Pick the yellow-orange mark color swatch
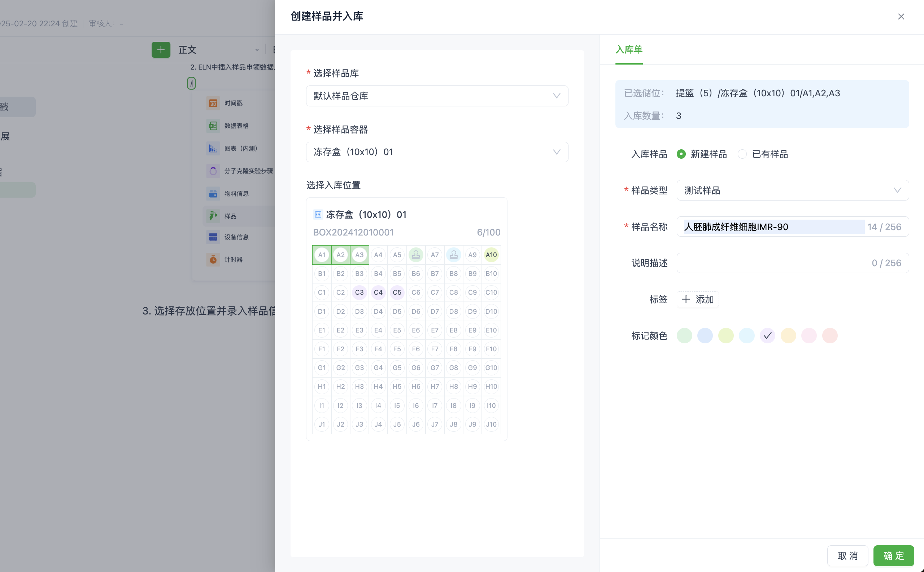Viewport: 924px width, 572px height. [788, 336]
